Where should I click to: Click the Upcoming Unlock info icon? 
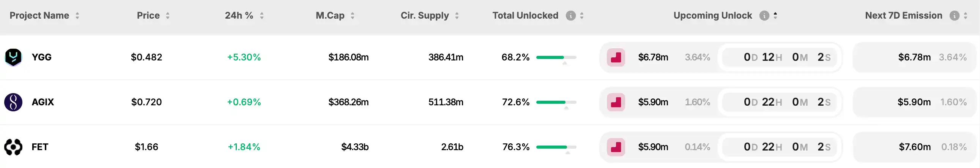pyautogui.click(x=764, y=16)
